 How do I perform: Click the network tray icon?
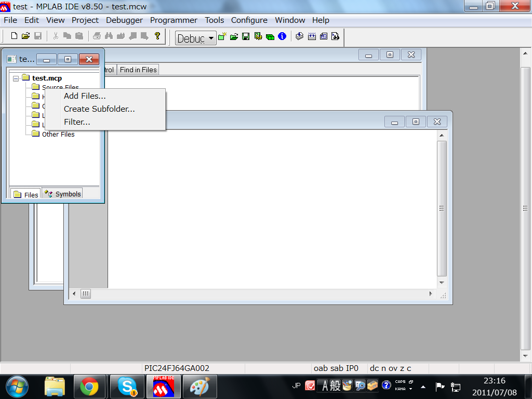tap(455, 387)
